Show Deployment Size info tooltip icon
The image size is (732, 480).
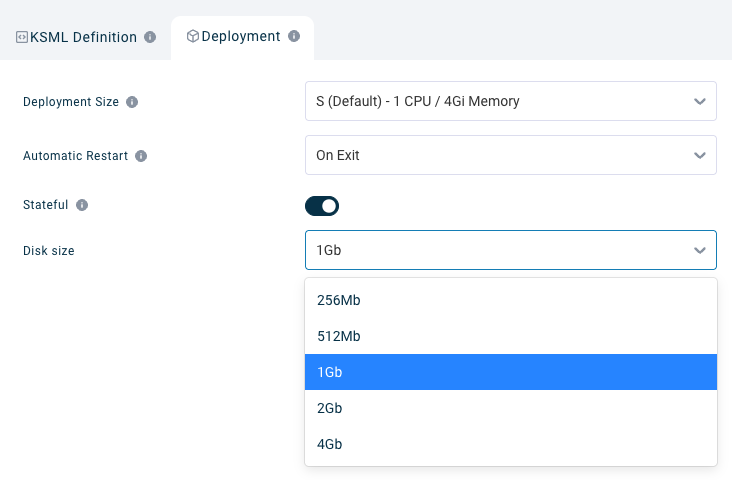coord(132,102)
